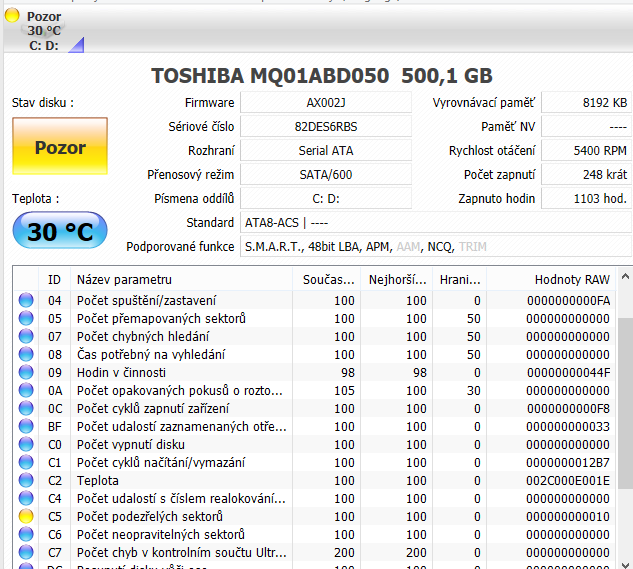Select row Počet přemapovaných sektorů
The height and width of the screenshot is (569, 633).
click(x=314, y=318)
